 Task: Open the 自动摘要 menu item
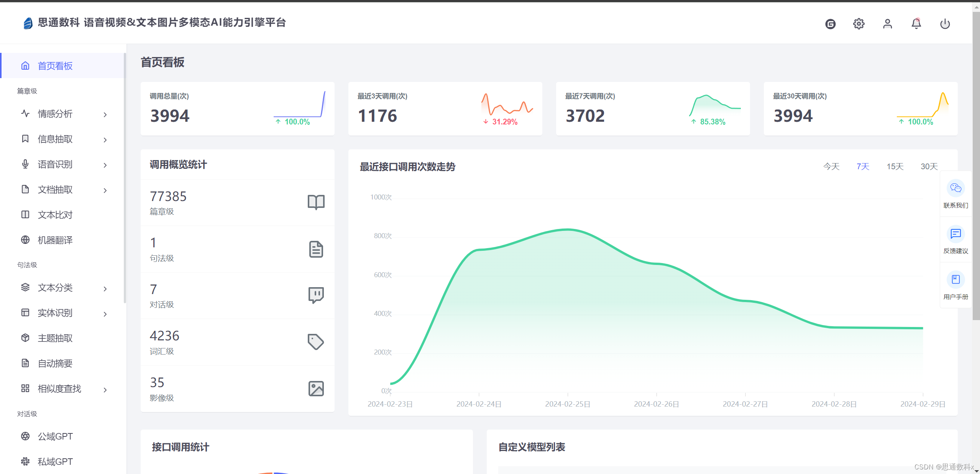pyautogui.click(x=62, y=363)
